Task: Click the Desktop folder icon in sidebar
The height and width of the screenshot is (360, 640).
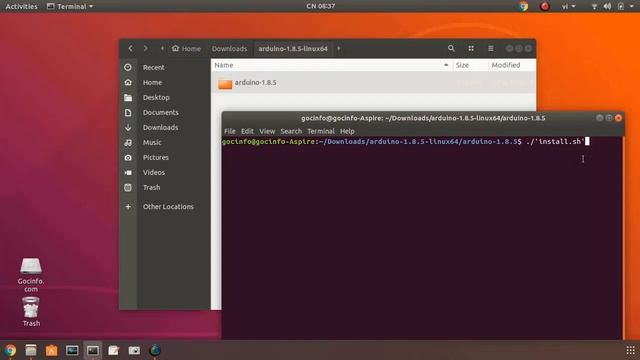Action: point(128,98)
